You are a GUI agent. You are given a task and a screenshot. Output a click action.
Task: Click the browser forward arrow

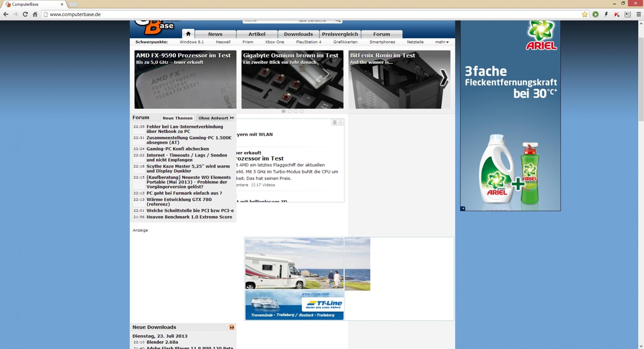15,14
